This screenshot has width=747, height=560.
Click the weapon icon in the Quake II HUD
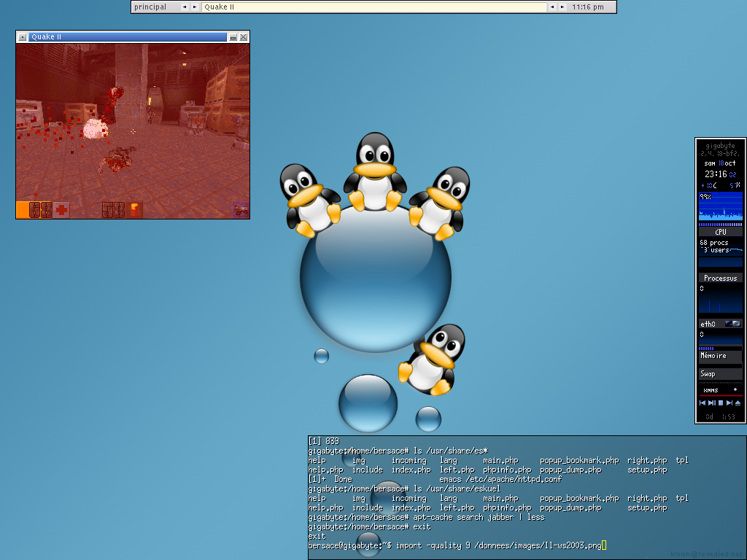(x=241, y=209)
